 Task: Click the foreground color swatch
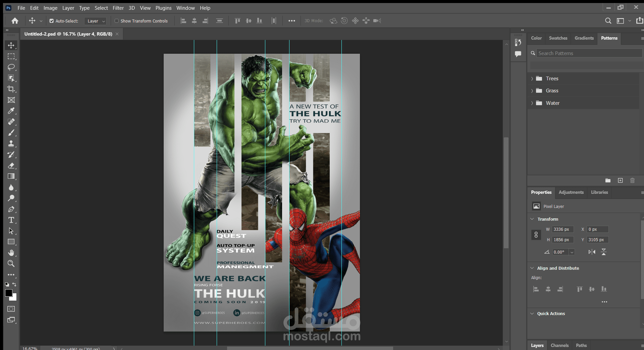[x=9, y=293]
